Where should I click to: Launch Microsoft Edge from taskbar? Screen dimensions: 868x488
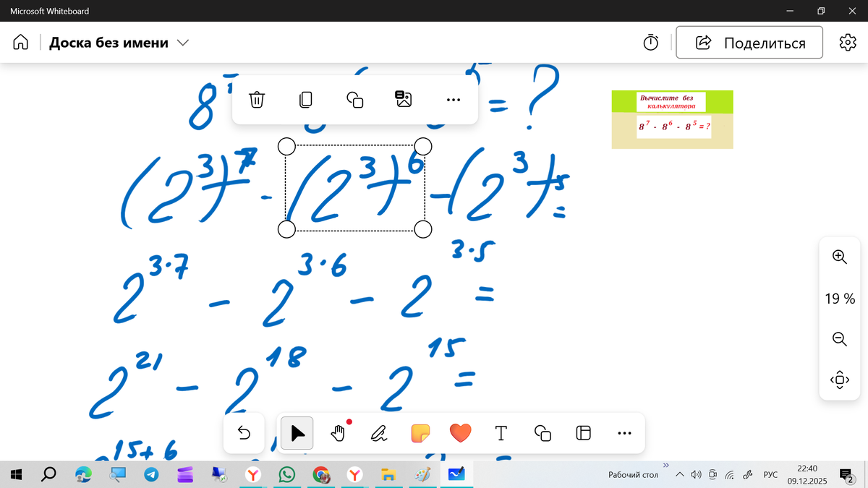(84, 475)
